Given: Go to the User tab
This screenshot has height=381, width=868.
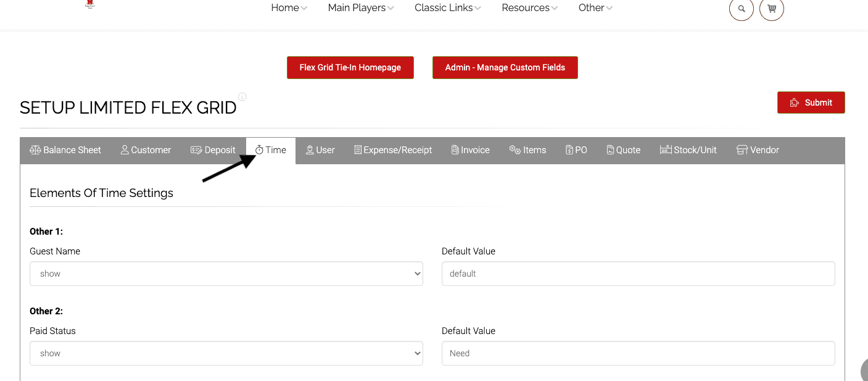Looking at the screenshot, I should point(320,150).
